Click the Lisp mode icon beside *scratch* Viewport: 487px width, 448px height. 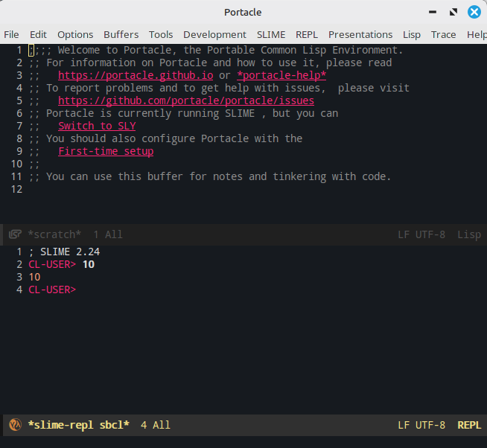[x=15, y=234]
